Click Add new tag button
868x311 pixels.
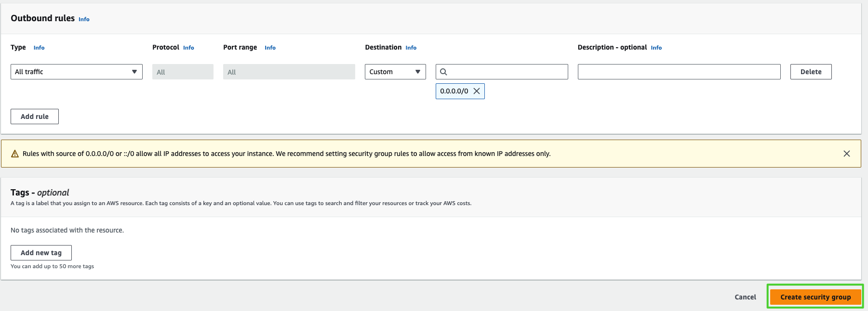tap(41, 253)
